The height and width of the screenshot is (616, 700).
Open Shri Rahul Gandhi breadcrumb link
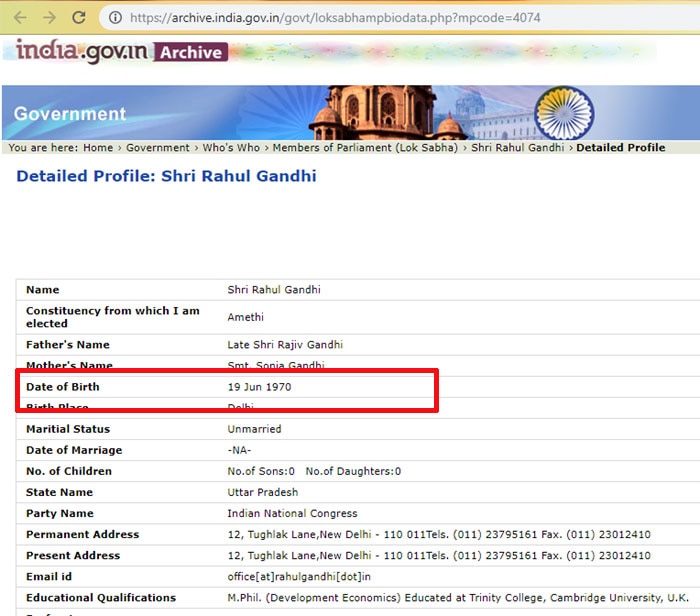coord(517,148)
